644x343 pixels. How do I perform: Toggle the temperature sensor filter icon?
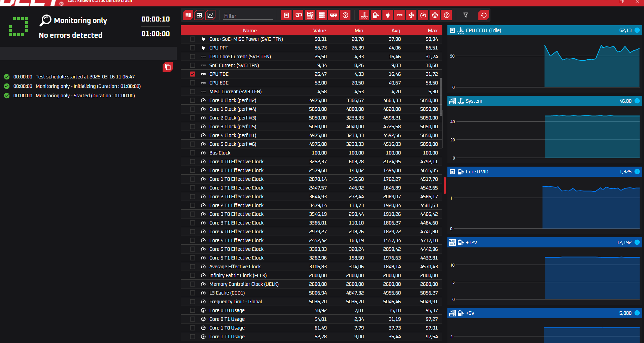coord(364,15)
